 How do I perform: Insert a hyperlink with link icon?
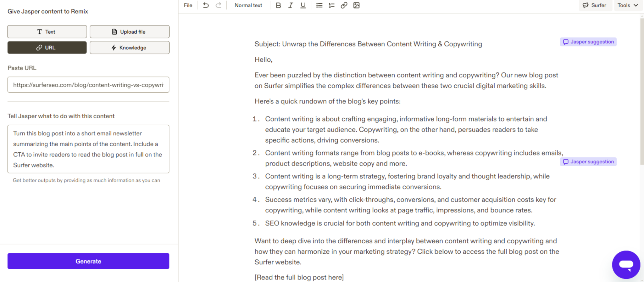[344, 5]
